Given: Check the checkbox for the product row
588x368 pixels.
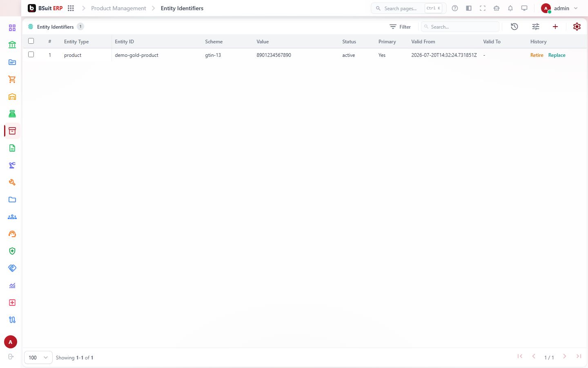Looking at the screenshot, I should [x=31, y=54].
